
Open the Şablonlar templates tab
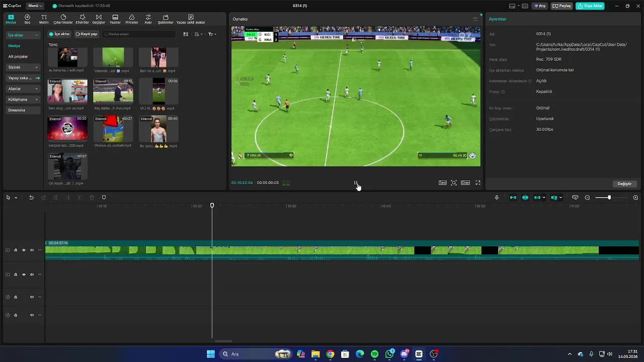click(x=166, y=19)
